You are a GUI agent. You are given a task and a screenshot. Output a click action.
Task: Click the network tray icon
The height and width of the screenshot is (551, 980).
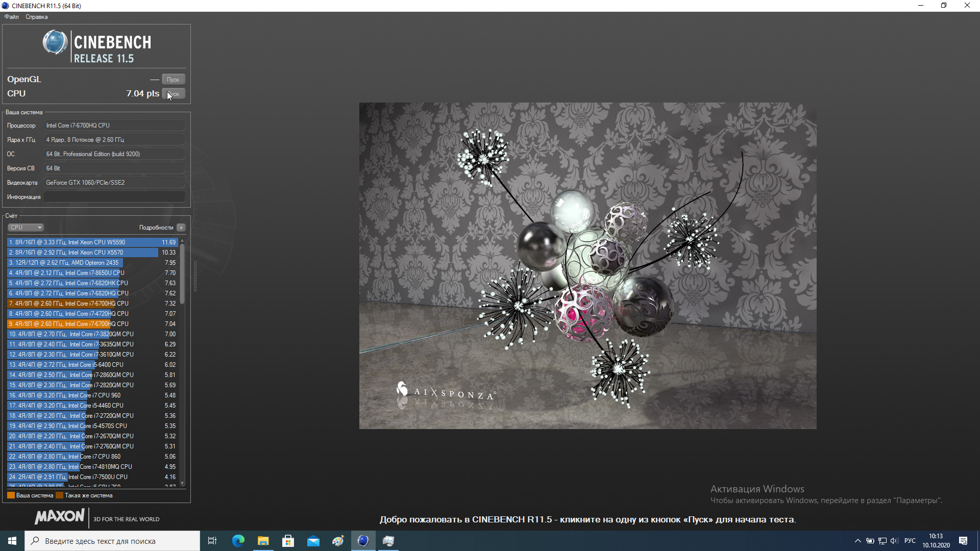(x=882, y=541)
